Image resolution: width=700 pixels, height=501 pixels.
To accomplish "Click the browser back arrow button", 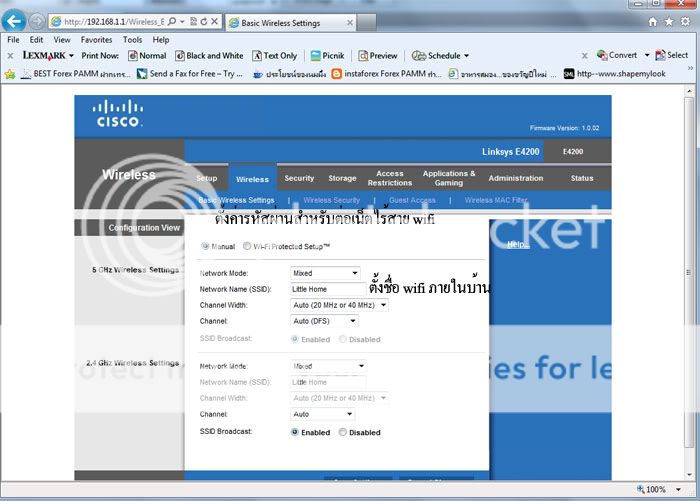I will (15, 20).
